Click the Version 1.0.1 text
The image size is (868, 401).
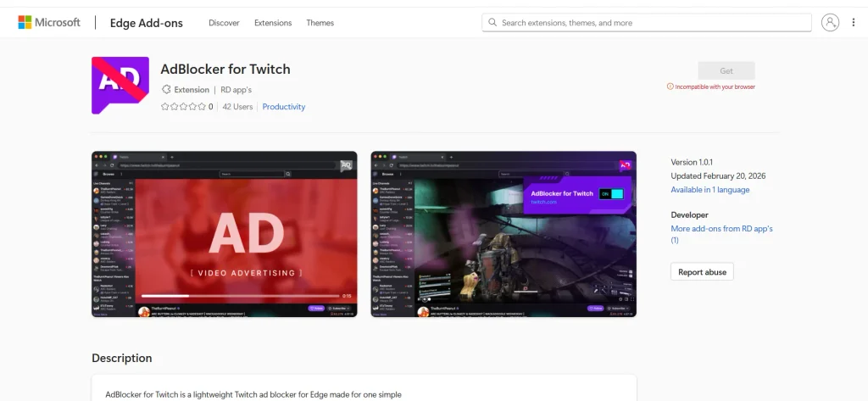click(x=692, y=162)
